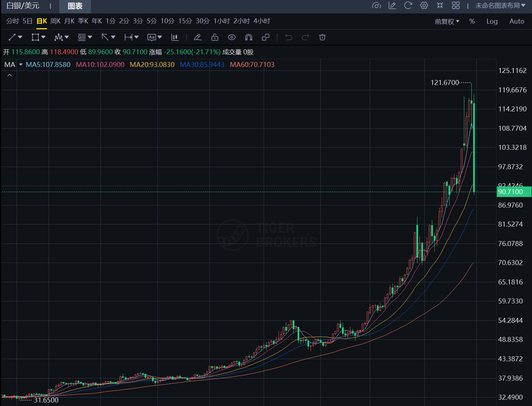Toggle the lock drawings icon
This screenshot has height=406, width=532.
pyautogui.click(x=215, y=37)
